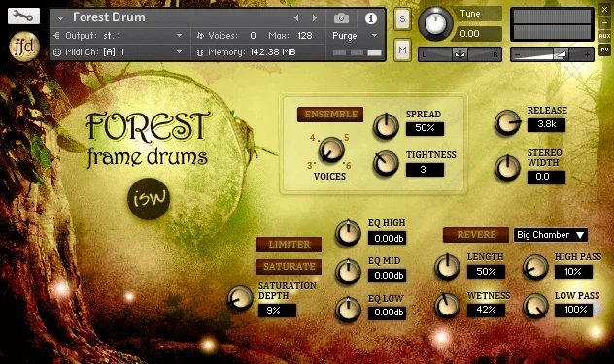
Task: Click the HIGH PASS 10% value
Action: [573, 272]
